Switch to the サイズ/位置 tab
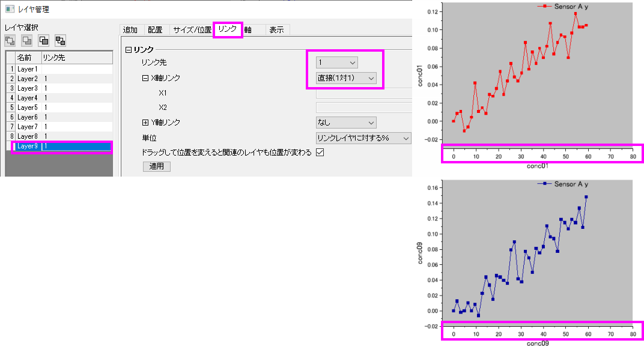Image resolution: width=644 pixels, height=346 pixels. [192, 30]
